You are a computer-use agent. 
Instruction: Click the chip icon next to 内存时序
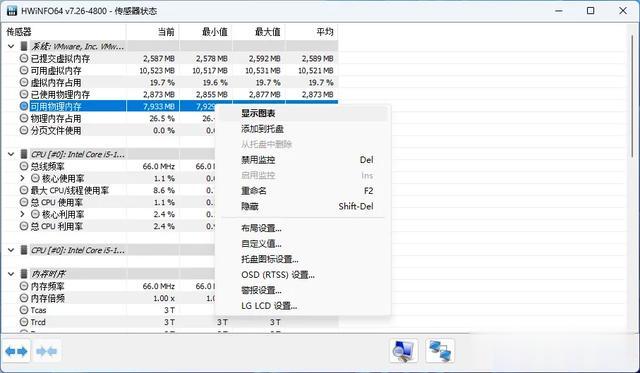click(24, 274)
